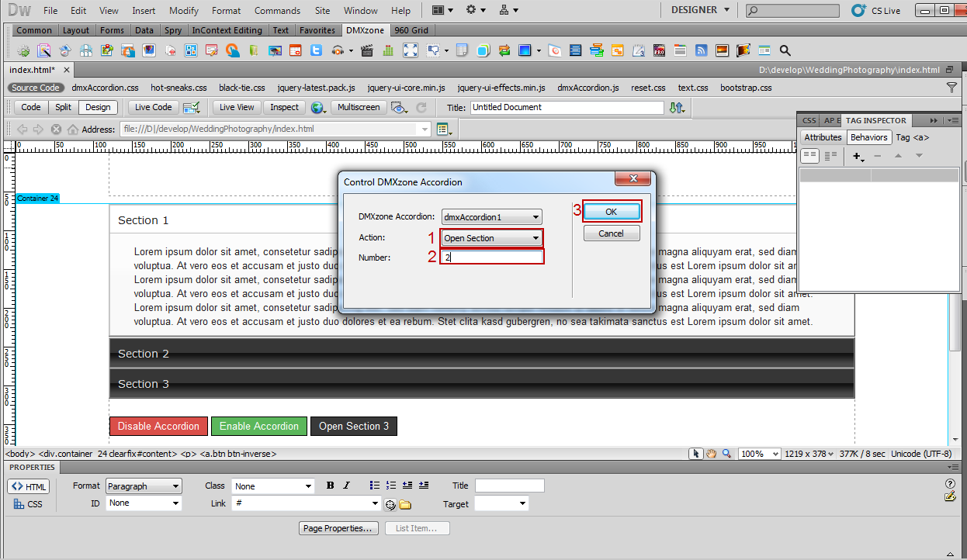Click the stop loading icon in address bar
The width and height of the screenshot is (967, 560).
click(x=56, y=129)
